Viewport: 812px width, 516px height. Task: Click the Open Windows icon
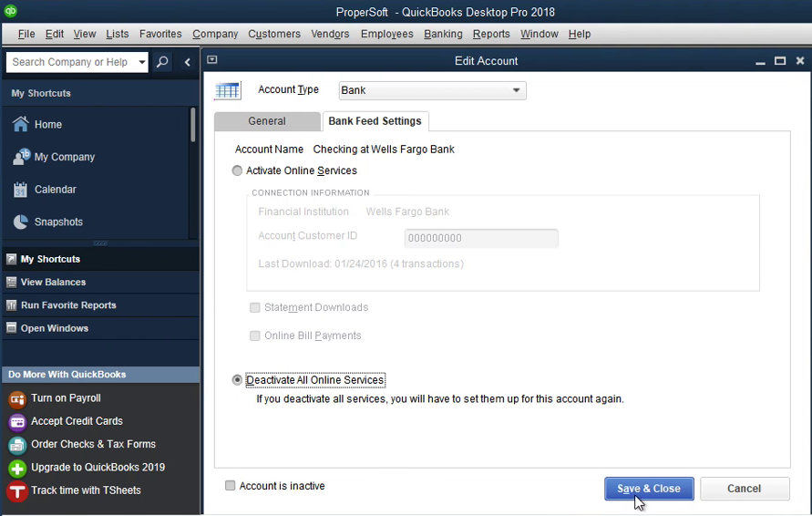pyautogui.click(x=11, y=328)
